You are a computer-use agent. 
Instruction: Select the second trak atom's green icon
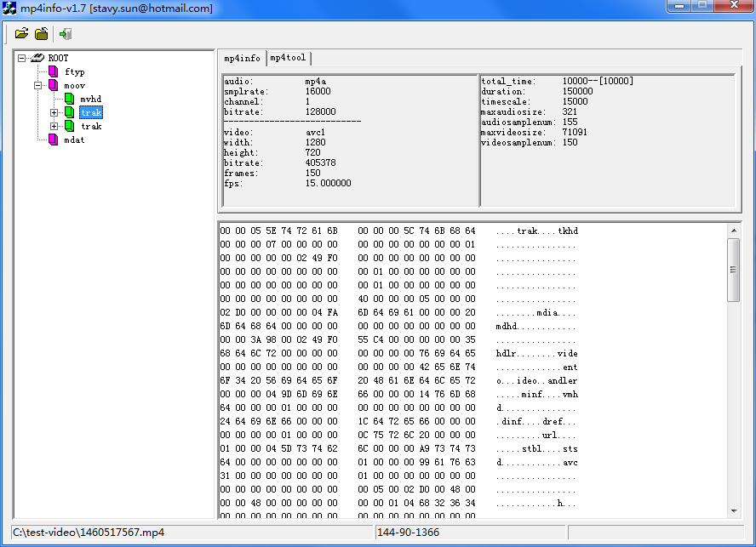[69, 126]
